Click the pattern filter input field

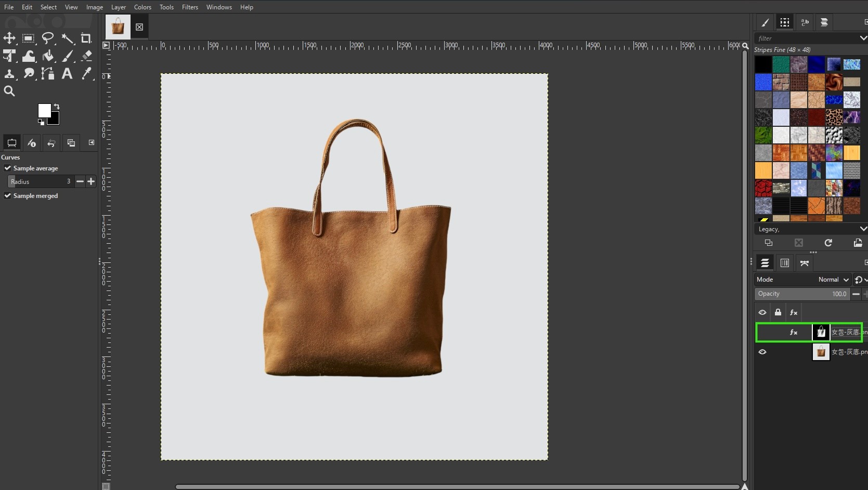click(x=806, y=38)
